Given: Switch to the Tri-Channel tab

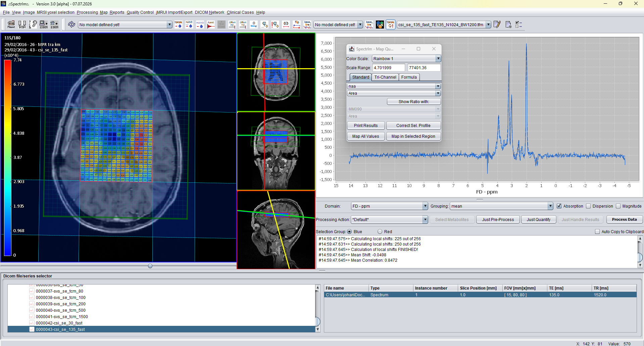Looking at the screenshot, I should (x=385, y=77).
